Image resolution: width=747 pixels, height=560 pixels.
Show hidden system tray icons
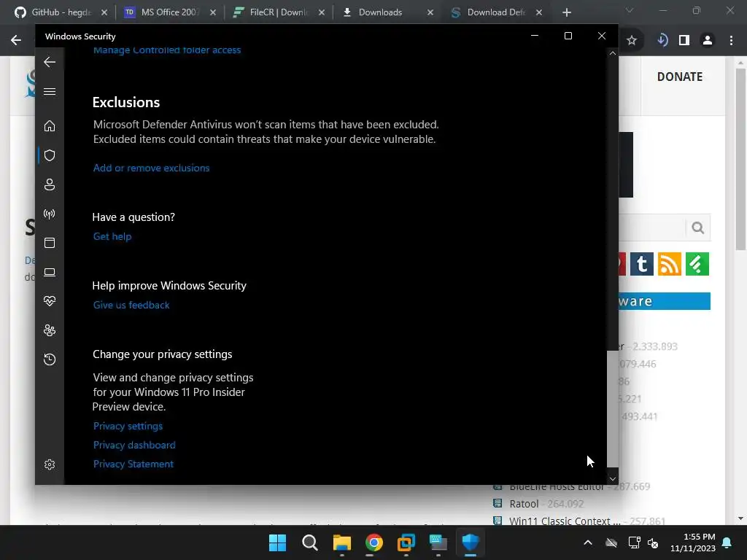[588, 542]
